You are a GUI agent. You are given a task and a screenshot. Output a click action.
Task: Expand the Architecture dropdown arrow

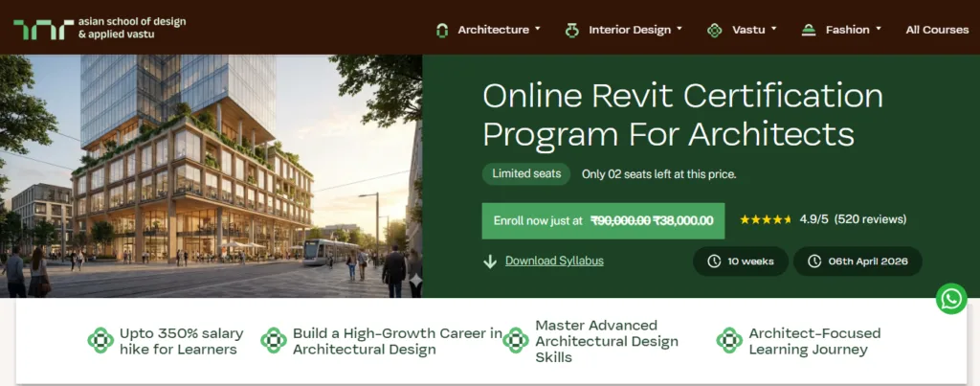click(538, 29)
